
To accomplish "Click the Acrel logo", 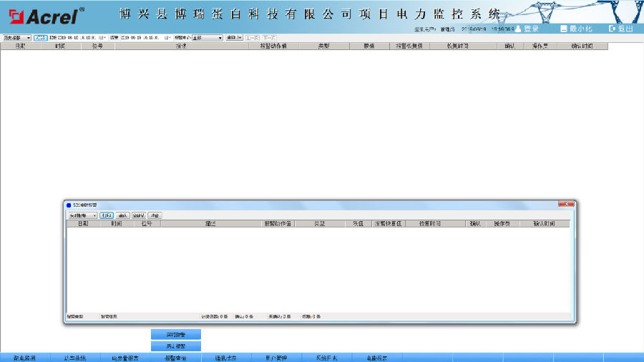I will [x=47, y=16].
